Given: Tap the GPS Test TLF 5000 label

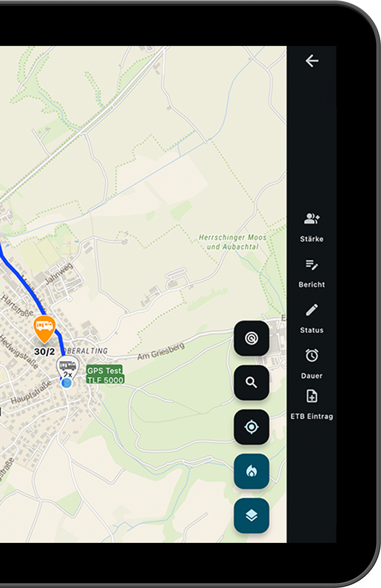Looking at the screenshot, I should point(105,375).
